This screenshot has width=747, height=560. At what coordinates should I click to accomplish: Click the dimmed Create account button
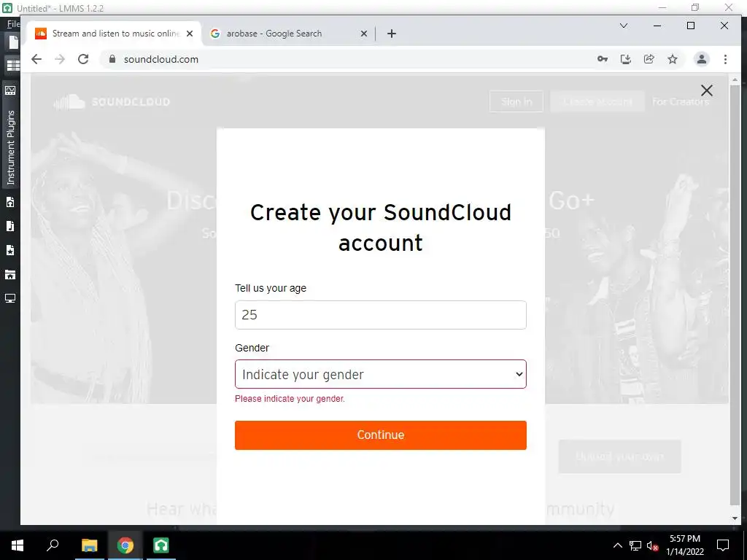(x=597, y=101)
